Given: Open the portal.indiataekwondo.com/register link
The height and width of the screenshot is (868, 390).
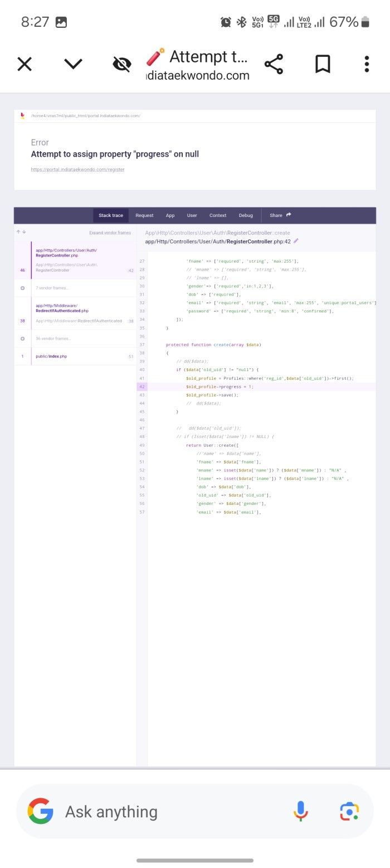Looking at the screenshot, I should 77,170.
